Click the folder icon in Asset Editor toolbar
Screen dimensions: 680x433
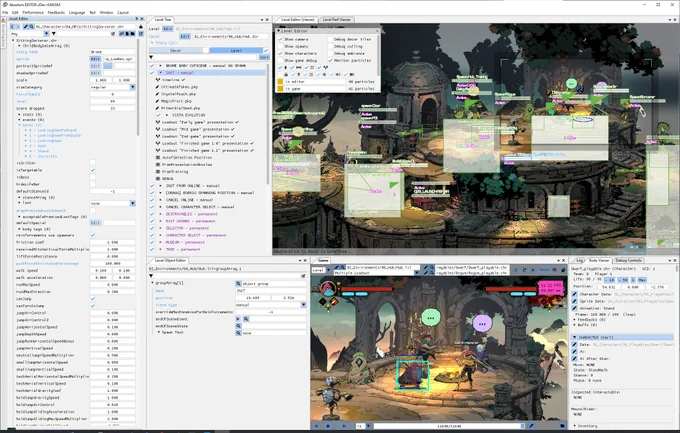pyautogui.click(x=133, y=33)
